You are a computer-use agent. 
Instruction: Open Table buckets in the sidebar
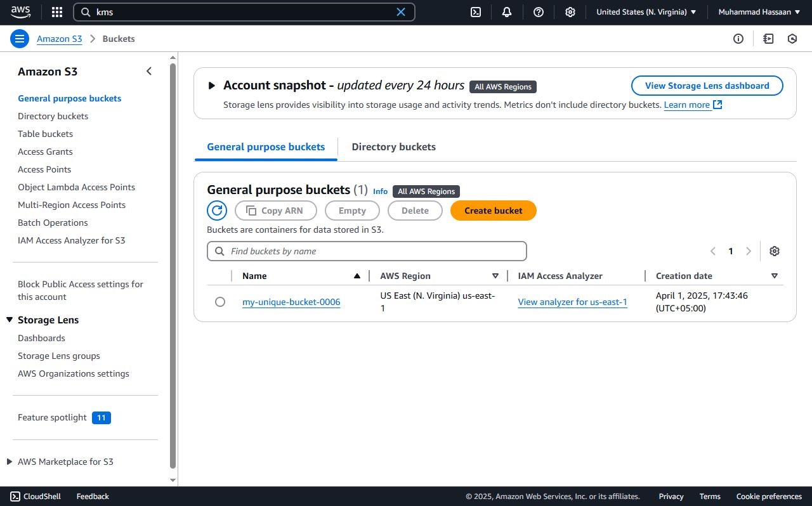coord(45,134)
